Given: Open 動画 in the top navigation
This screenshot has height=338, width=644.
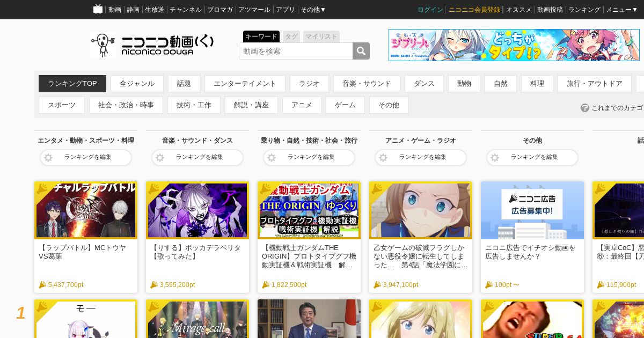Looking at the screenshot, I should 115,10.
